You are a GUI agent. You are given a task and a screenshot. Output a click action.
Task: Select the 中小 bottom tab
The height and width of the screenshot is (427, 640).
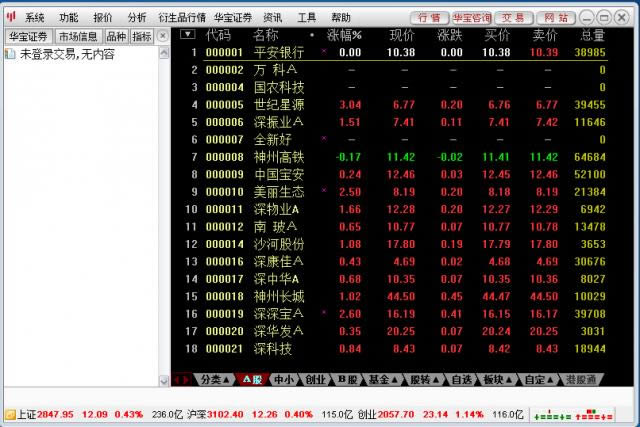click(x=284, y=380)
